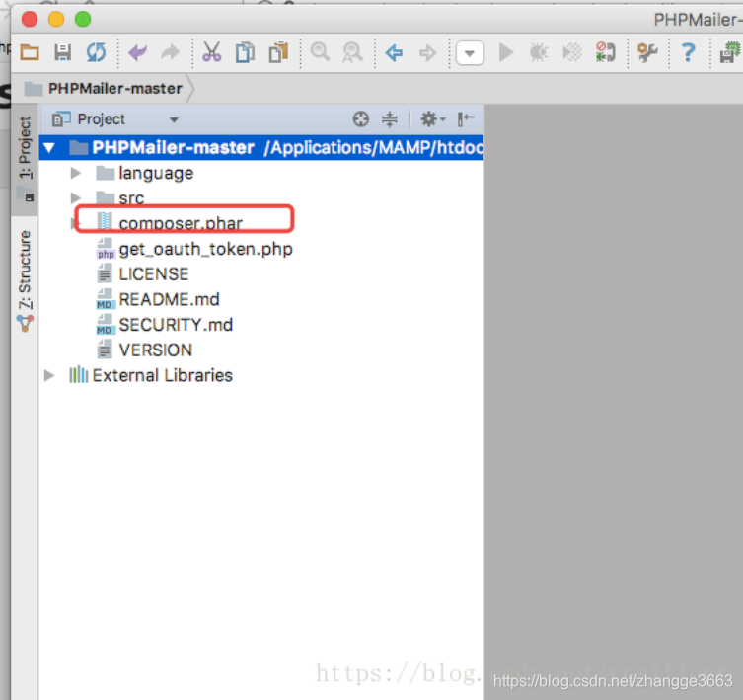Click the Open folder toolbar icon
Screen dimensions: 743x700
click(30, 52)
